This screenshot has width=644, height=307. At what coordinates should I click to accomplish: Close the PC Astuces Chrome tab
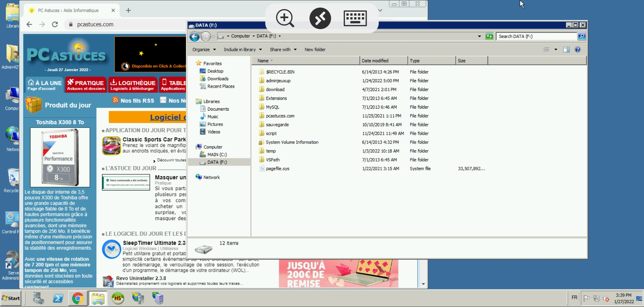tap(113, 11)
